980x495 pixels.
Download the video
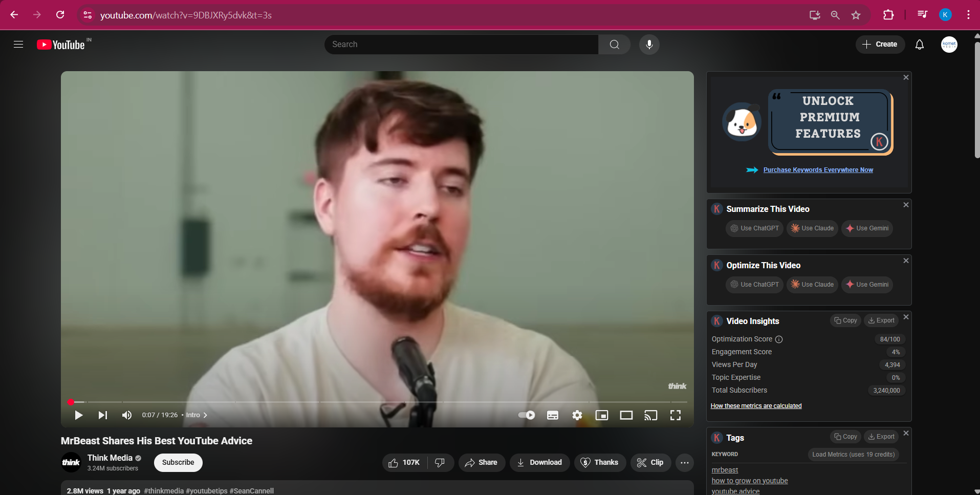(x=539, y=463)
